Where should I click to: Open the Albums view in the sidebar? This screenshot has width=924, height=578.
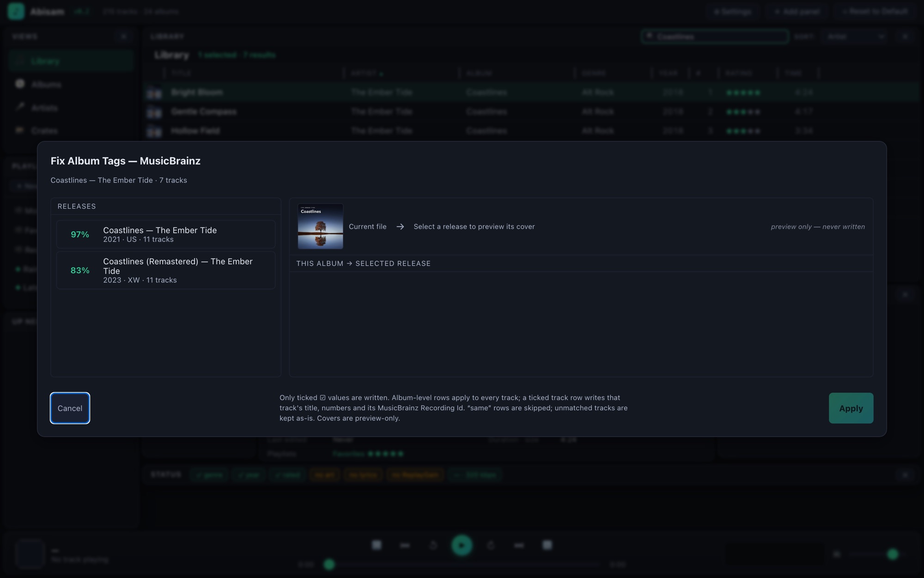point(71,84)
